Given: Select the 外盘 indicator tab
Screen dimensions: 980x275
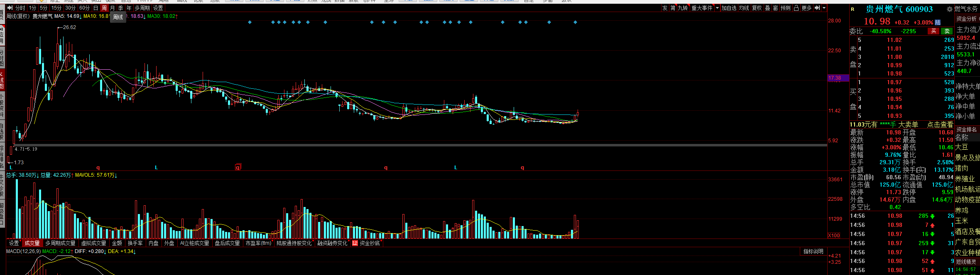Looking at the screenshot, I should coord(169,243).
